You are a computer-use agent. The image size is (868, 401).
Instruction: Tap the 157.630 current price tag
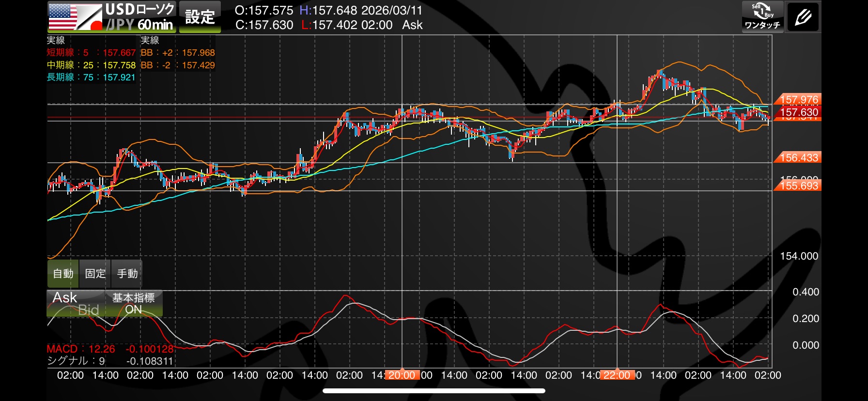pos(798,112)
